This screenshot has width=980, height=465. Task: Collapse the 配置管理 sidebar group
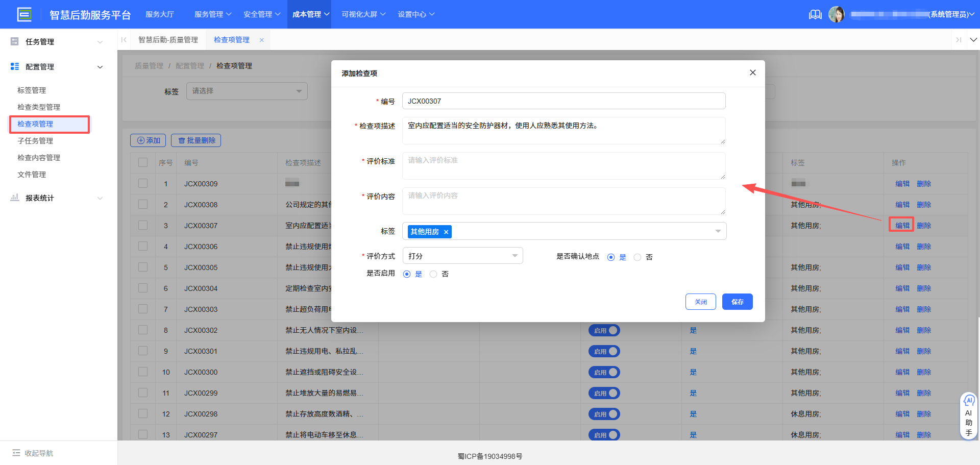(100, 66)
